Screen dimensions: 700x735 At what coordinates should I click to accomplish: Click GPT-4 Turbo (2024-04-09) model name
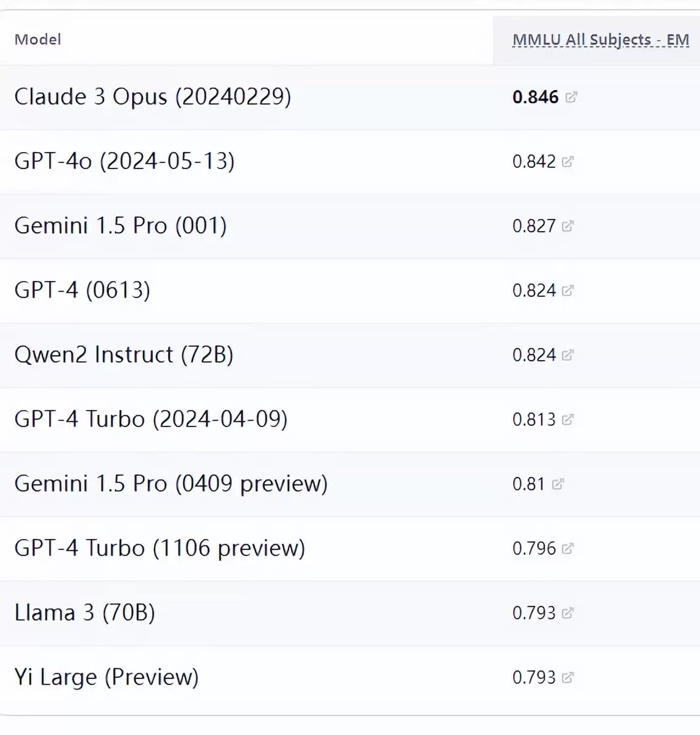tap(151, 419)
